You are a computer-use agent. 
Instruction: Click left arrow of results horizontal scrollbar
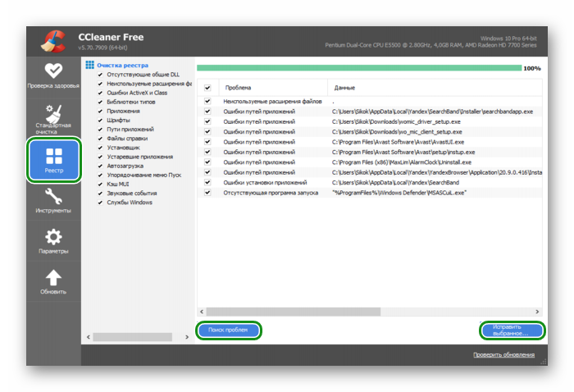coord(202,312)
